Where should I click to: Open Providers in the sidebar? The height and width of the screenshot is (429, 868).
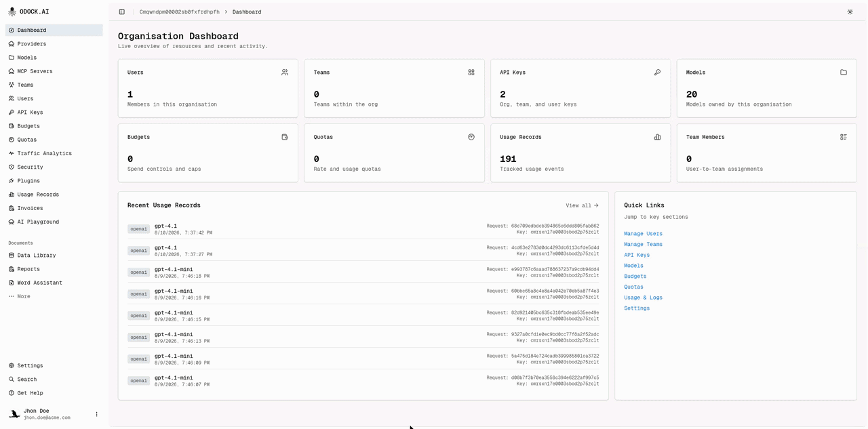[54, 43]
